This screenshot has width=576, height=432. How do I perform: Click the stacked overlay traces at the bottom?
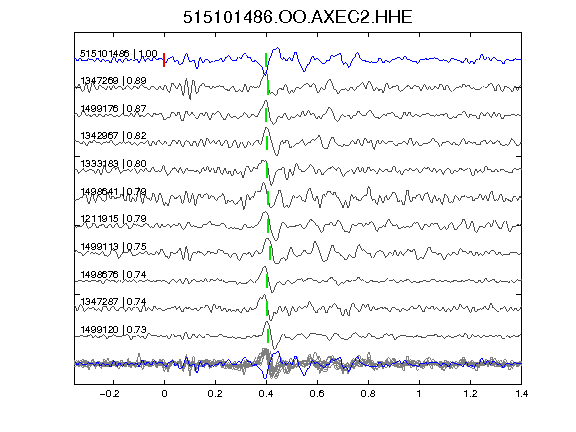[298, 363]
